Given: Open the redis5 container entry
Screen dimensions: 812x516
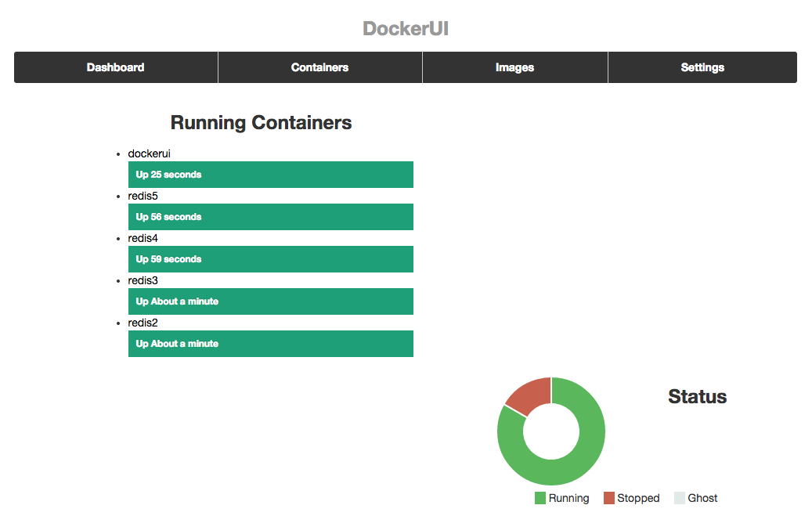Looking at the screenshot, I should 143,196.
